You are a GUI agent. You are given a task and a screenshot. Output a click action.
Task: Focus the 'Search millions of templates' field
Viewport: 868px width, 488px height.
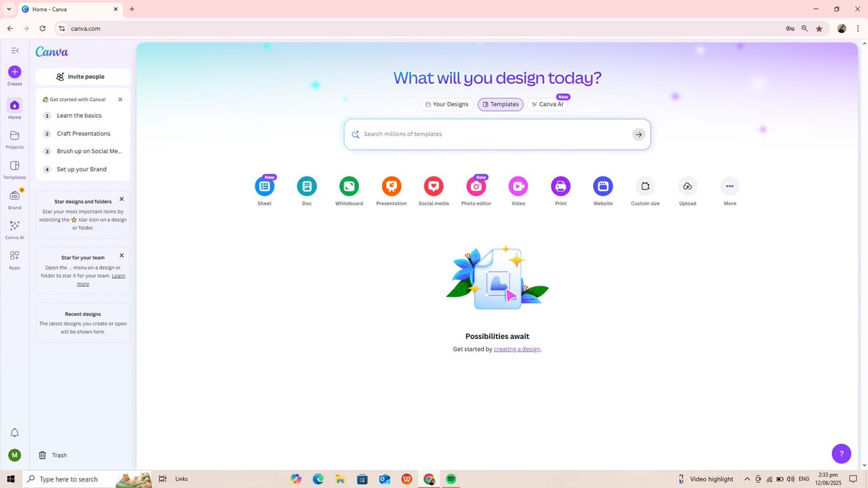click(x=497, y=134)
